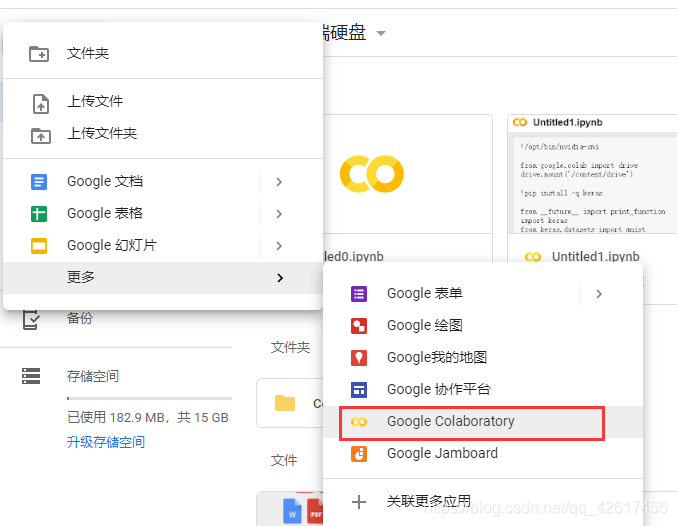This screenshot has height=526, width=677.
Task: Select 上传文件 menu entry
Action: (x=163, y=101)
